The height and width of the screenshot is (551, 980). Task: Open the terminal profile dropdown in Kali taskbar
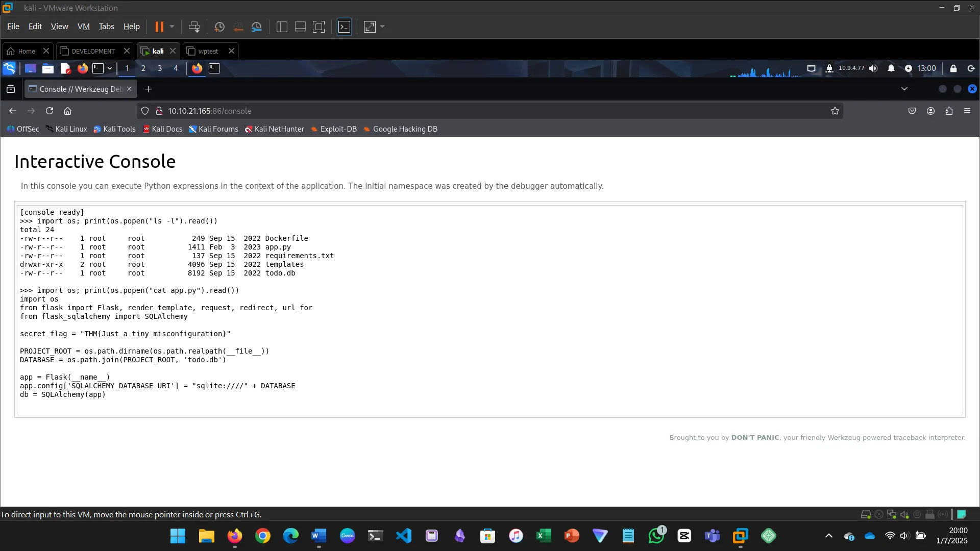(109, 68)
